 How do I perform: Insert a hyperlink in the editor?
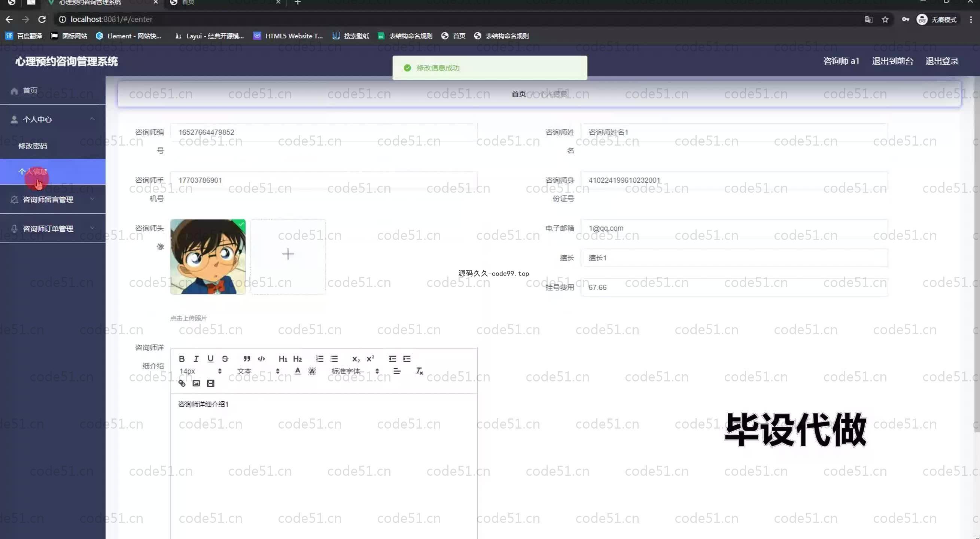click(x=182, y=383)
